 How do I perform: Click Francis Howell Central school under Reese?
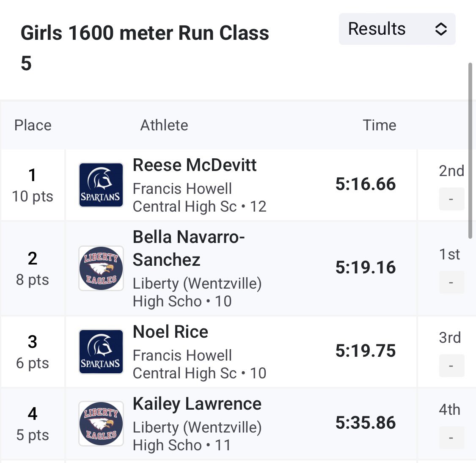tap(184, 198)
